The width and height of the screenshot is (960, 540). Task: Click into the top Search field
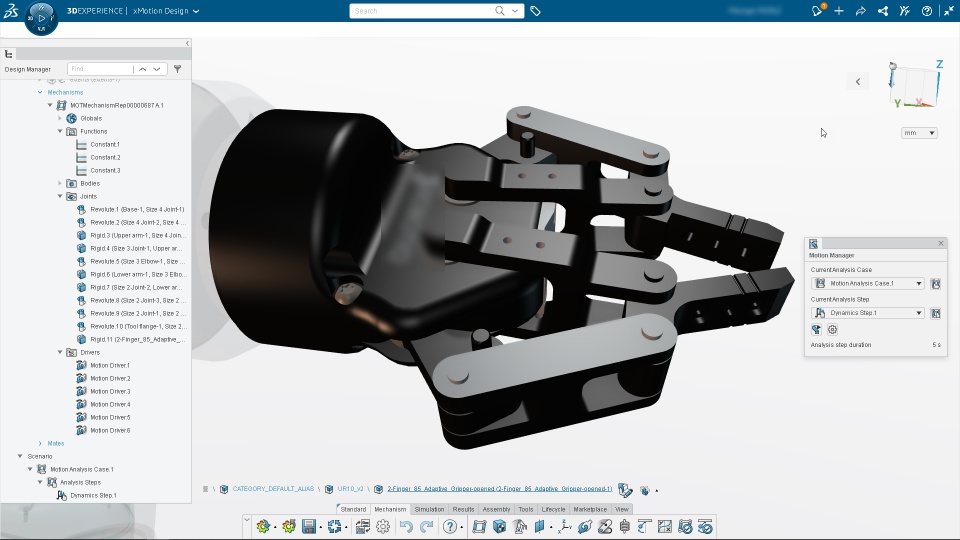pyautogui.click(x=422, y=10)
